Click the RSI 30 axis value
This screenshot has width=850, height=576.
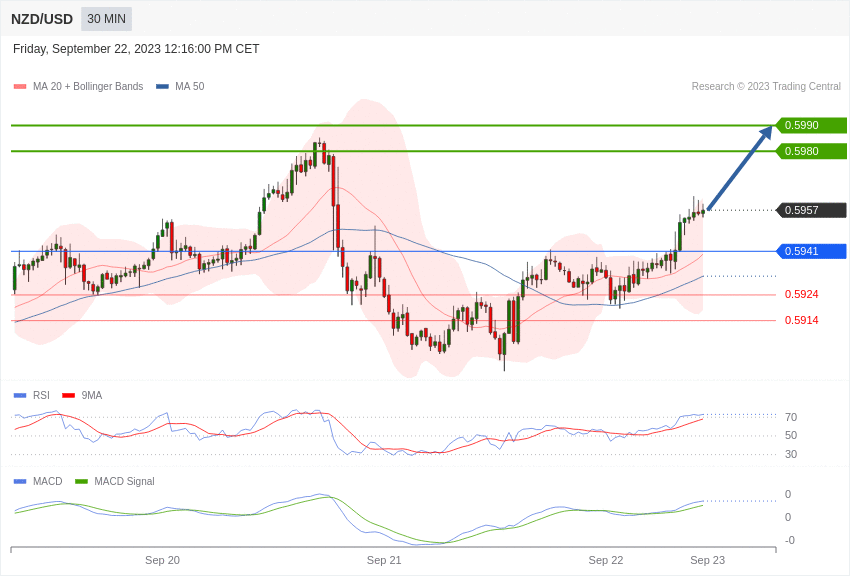coord(791,454)
